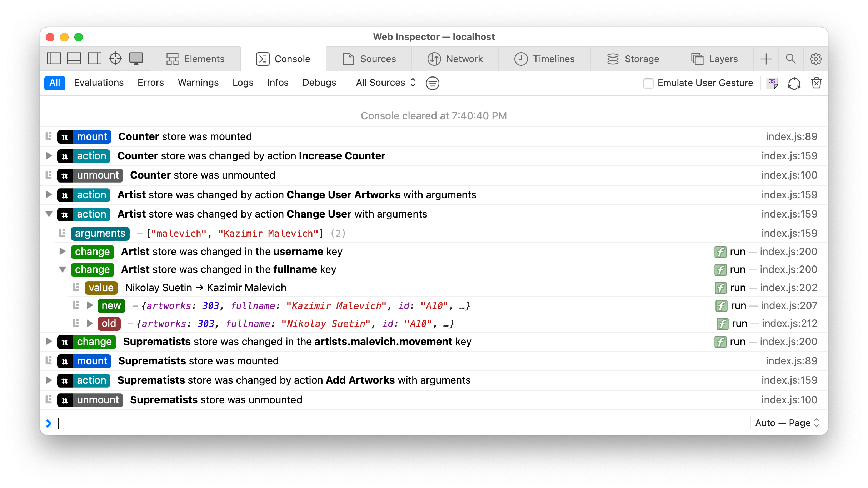Open the device settings monitor icon

click(x=136, y=59)
